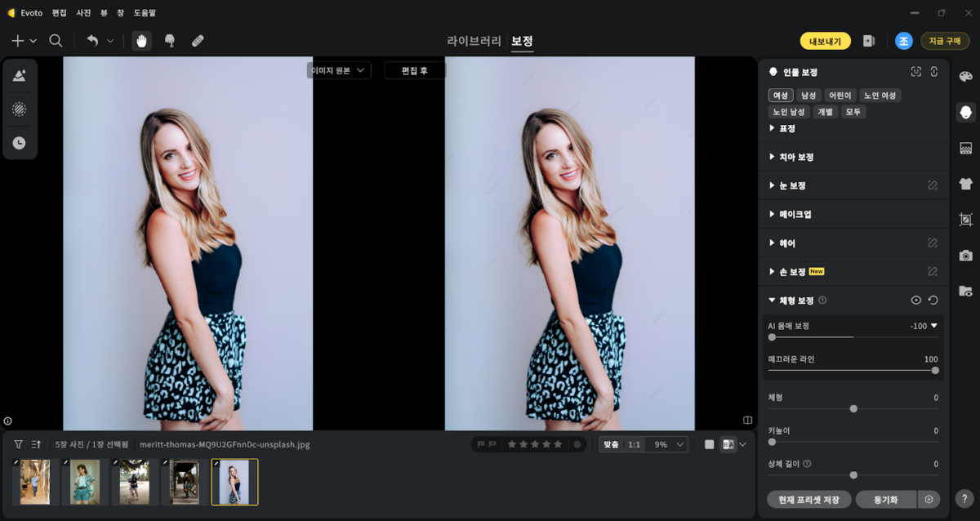Open the 편집 menu

click(x=60, y=13)
